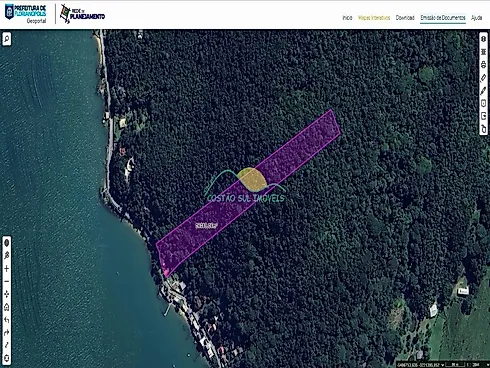Click the bottom icon of the left toolbar

pyautogui.click(x=7, y=358)
